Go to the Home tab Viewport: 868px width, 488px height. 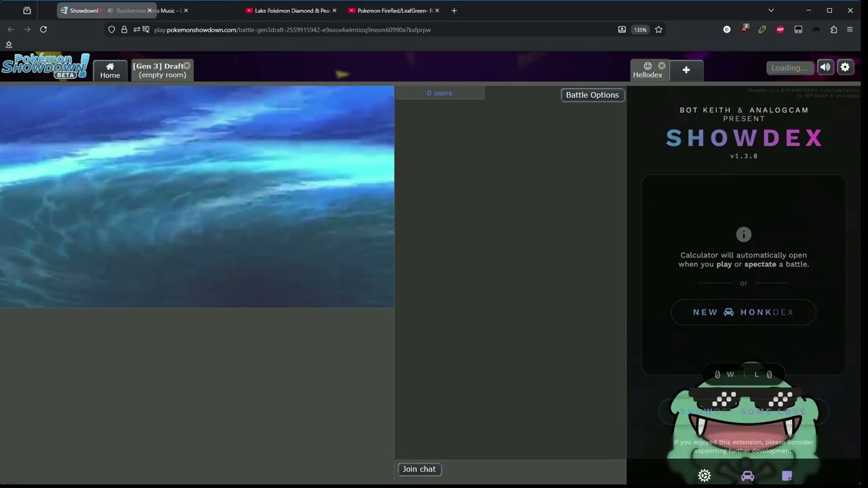pyautogui.click(x=110, y=70)
